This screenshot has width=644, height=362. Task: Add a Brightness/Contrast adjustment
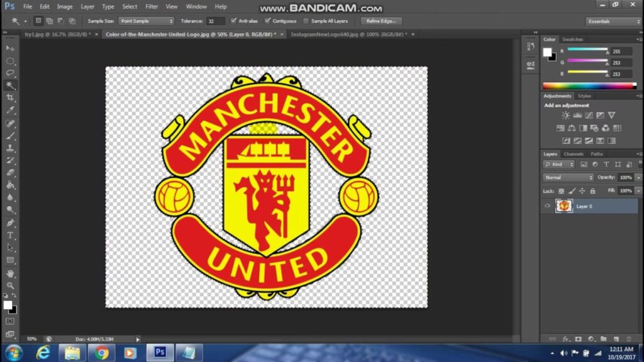[566, 116]
